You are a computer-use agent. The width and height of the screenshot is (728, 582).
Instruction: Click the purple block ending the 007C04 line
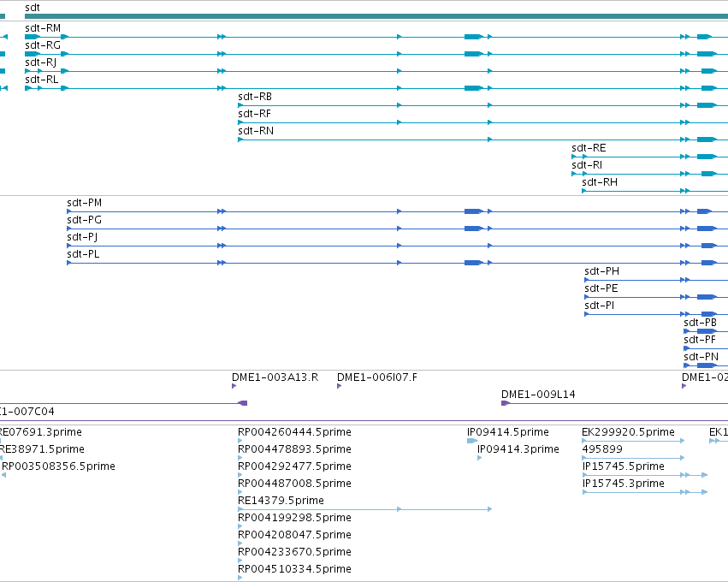243,403
